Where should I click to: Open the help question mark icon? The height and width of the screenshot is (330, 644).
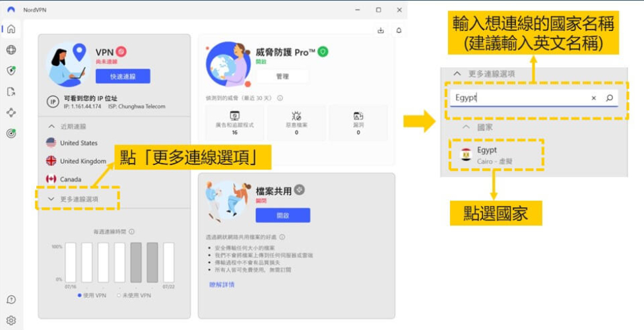(11, 300)
